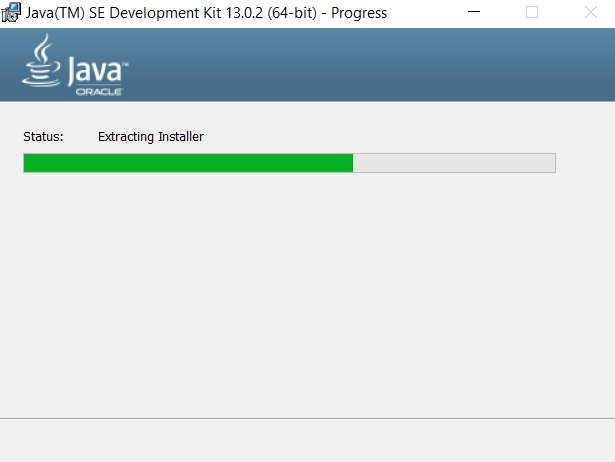Click the right end of the progress bar

(553, 163)
